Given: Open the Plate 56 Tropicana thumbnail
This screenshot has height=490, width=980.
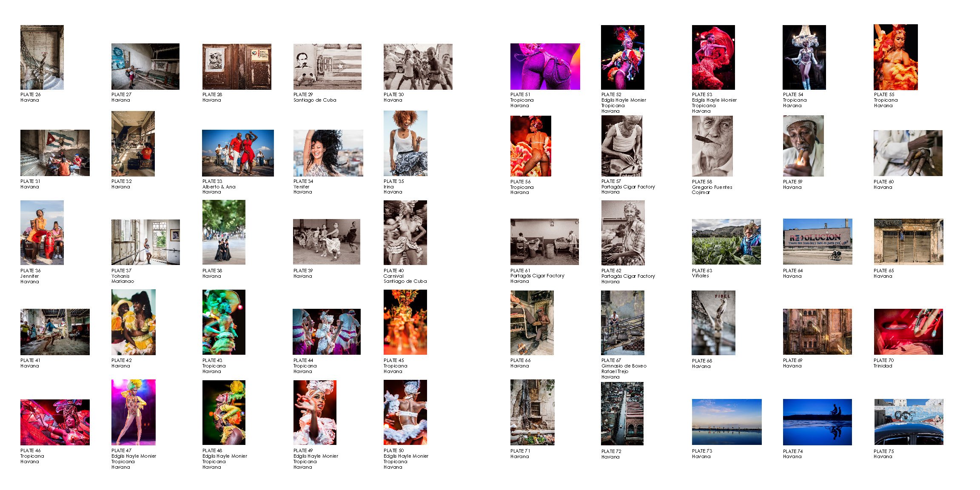Looking at the screenshot, I should click(x=531, y=146).
